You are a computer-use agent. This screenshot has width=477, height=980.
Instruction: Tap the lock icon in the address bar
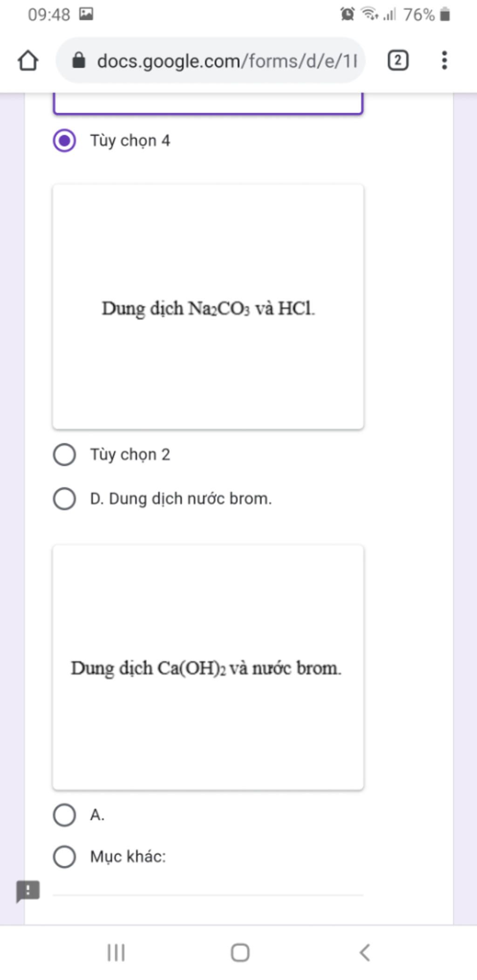pos(79,60)
